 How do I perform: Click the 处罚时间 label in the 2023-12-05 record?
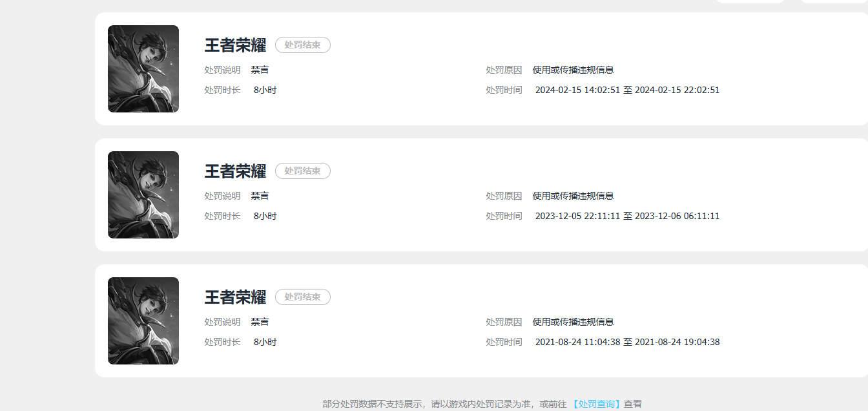tap(504, 216)
